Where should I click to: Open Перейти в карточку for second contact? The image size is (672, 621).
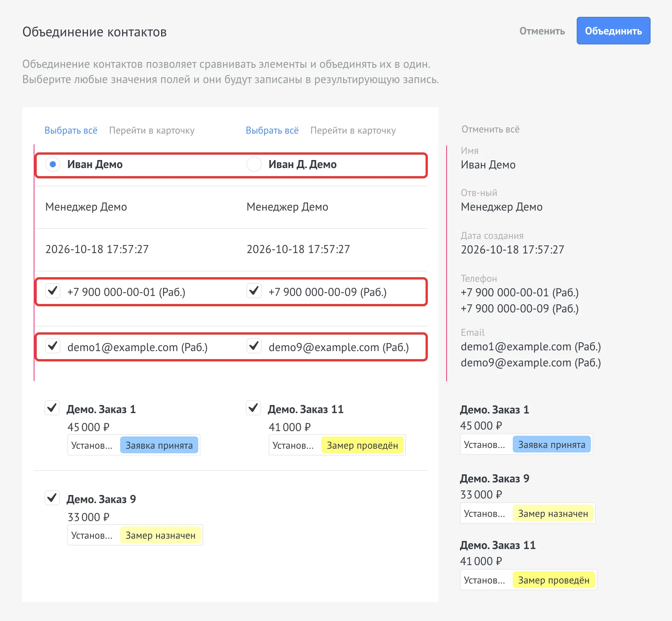click(353, 131)
